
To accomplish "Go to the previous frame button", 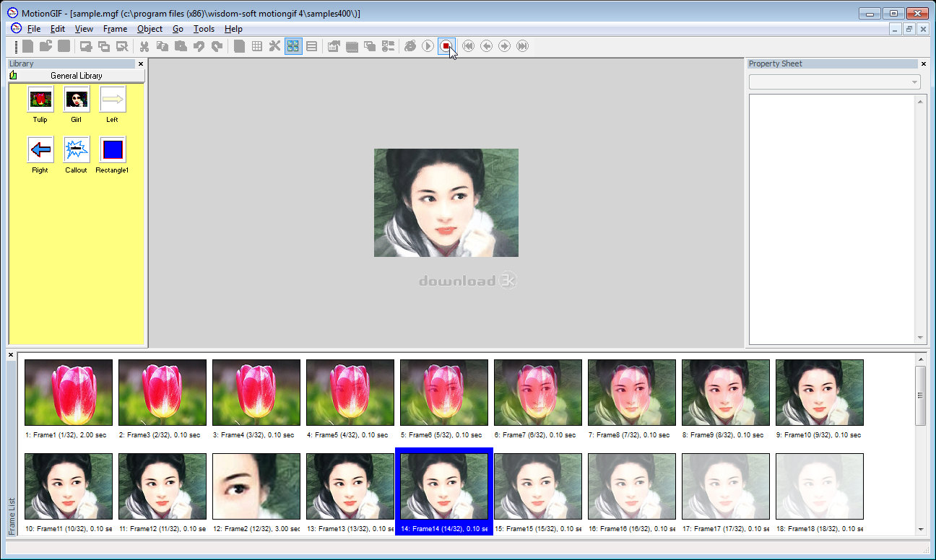I will coord(487,46).
